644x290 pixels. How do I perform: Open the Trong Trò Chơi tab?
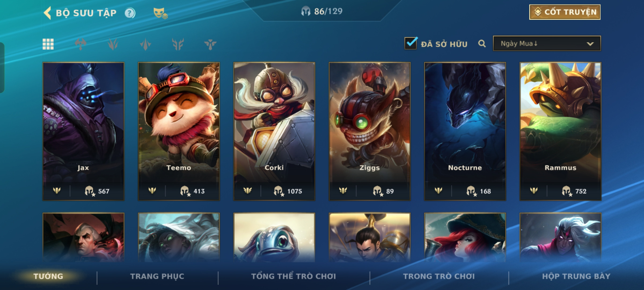(x=439, y=276)
